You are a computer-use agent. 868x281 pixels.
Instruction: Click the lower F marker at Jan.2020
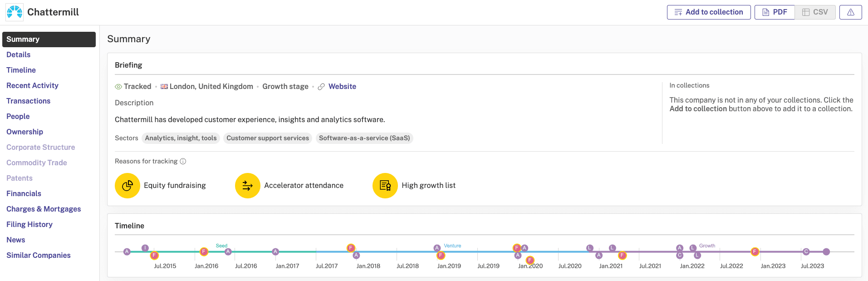(x=530, y=260)
